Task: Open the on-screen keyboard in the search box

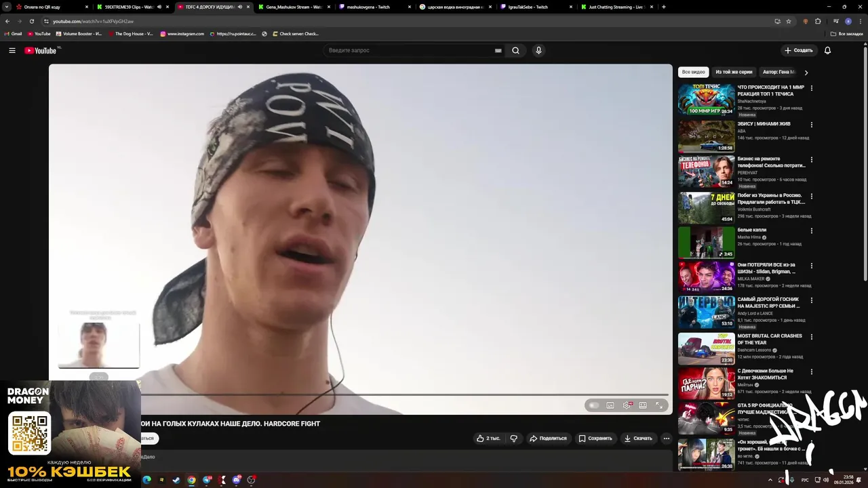Action: pyautogui.click(x=498, y=50)
